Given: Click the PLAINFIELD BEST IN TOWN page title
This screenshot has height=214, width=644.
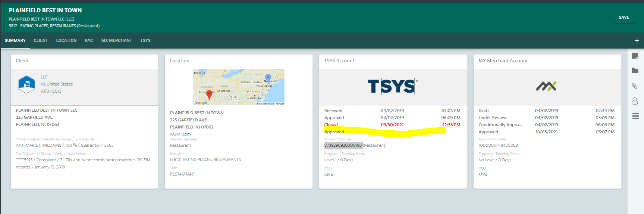Looking at the screenshot, I should pyautogui.click(x=45, y=10).
